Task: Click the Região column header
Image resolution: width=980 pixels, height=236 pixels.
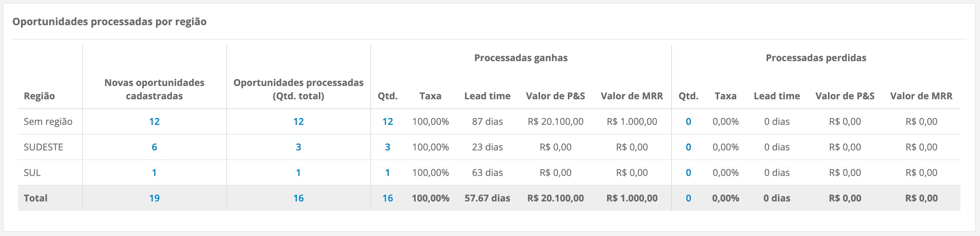Action: (39, 96)
